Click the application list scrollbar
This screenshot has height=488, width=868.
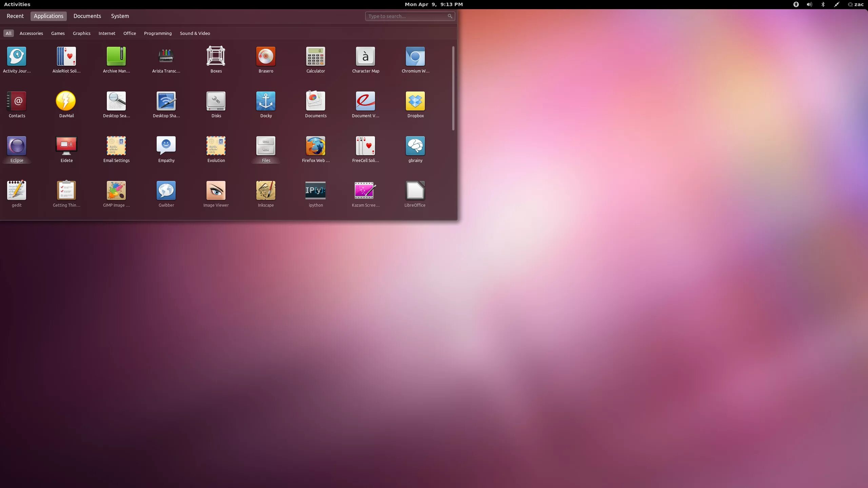tap(453, 88)
